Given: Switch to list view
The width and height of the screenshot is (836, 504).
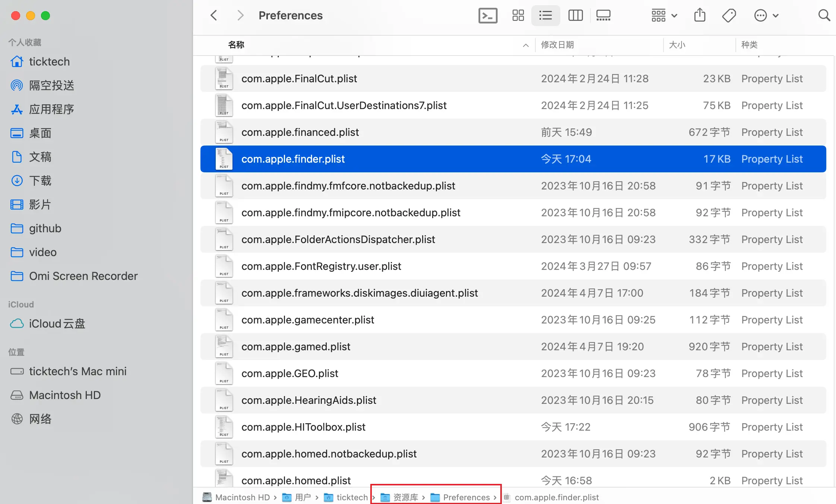Looking at the screenshot, I should coord(545,15).
